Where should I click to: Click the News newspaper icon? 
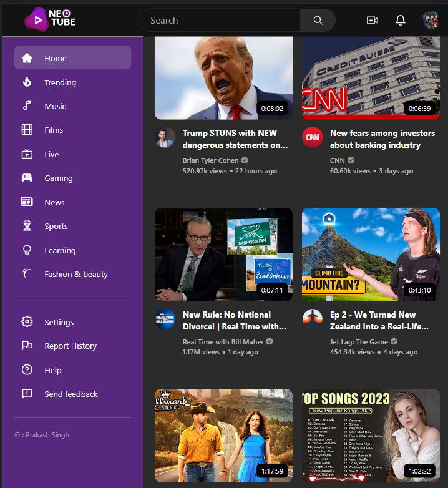coord(27,202)
